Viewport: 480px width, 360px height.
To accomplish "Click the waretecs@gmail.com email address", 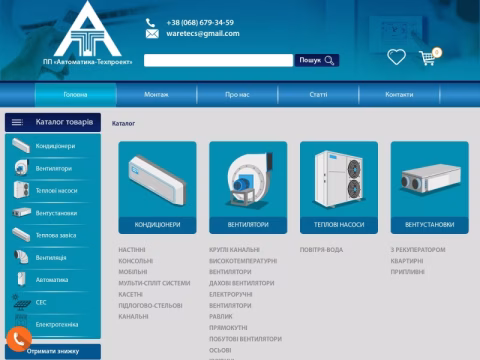I will point(203,34).
